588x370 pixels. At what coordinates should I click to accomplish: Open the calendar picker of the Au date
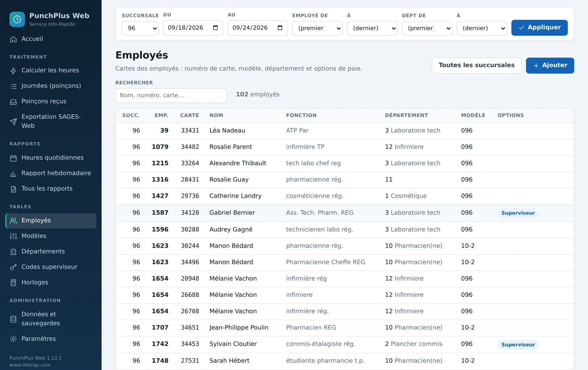coord(280,28)
